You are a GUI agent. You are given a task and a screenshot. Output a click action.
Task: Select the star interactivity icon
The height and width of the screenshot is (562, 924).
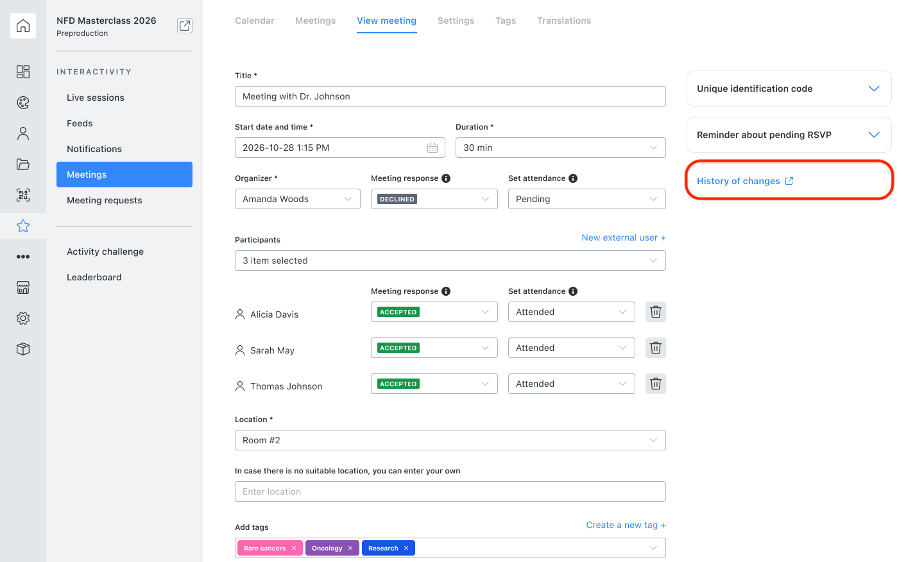tap(23, 226)
